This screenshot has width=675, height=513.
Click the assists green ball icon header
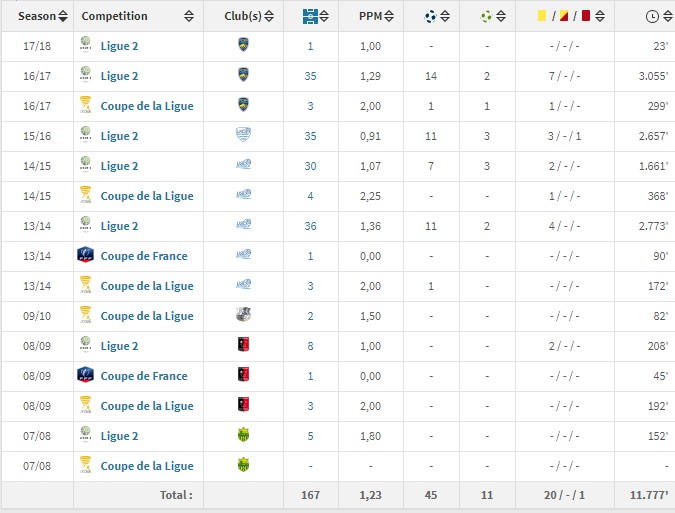pyautogui.click(x=486, y=16)
